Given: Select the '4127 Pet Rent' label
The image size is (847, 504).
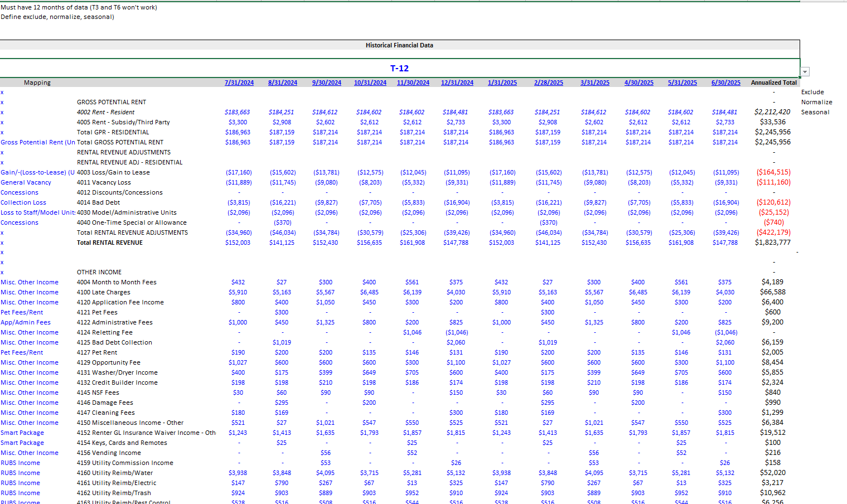Looking at the screenshot, I should (x=97, y=352).
